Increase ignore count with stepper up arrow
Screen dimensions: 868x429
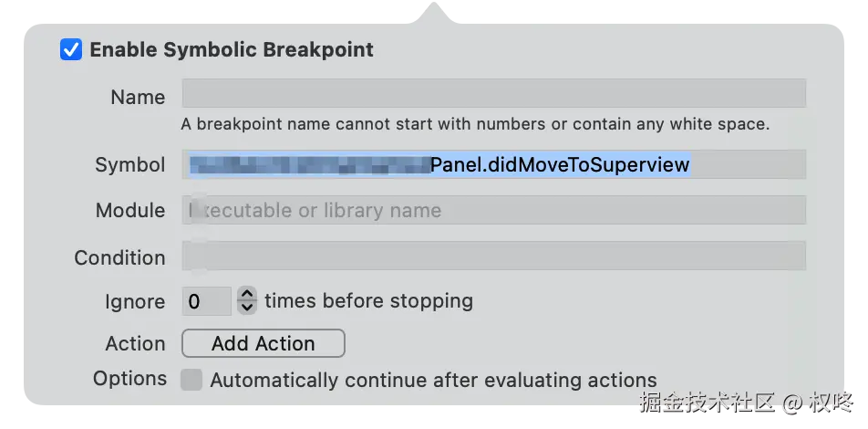[247, 294]
